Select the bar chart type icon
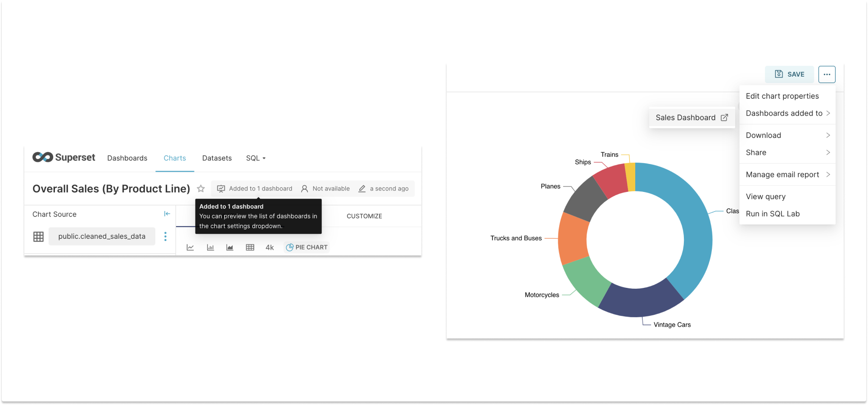 pyautogui.click(x=210, y=247)
